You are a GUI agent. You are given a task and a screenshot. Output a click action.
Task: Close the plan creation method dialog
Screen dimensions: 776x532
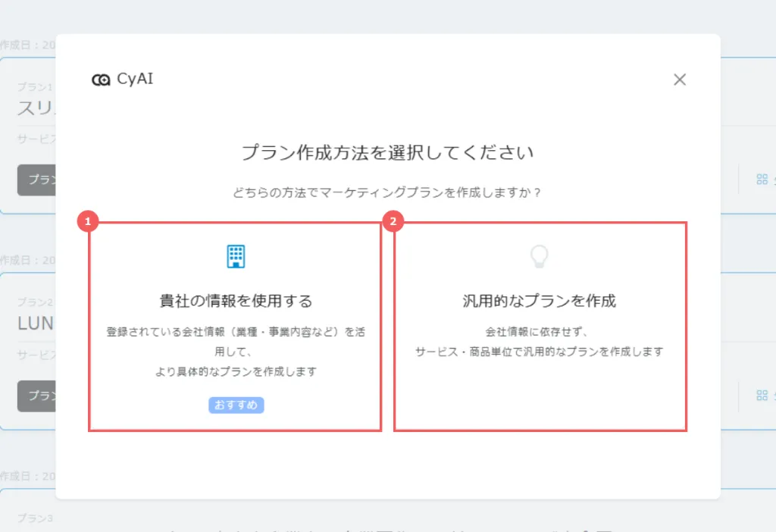tap(680, 80)
